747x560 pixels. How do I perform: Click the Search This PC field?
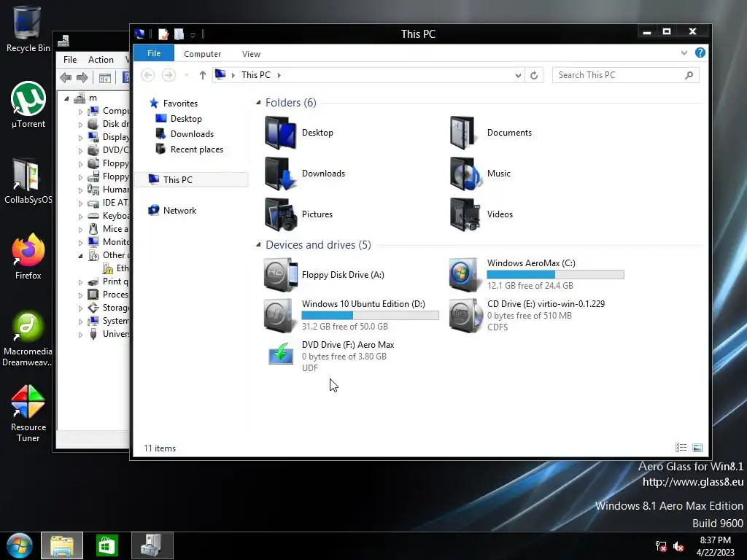coord(625,75)
